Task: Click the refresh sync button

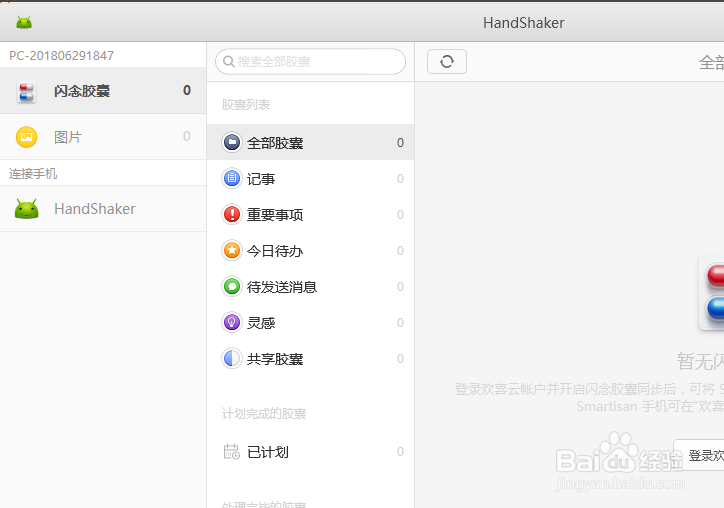Action: click(446, 61)
